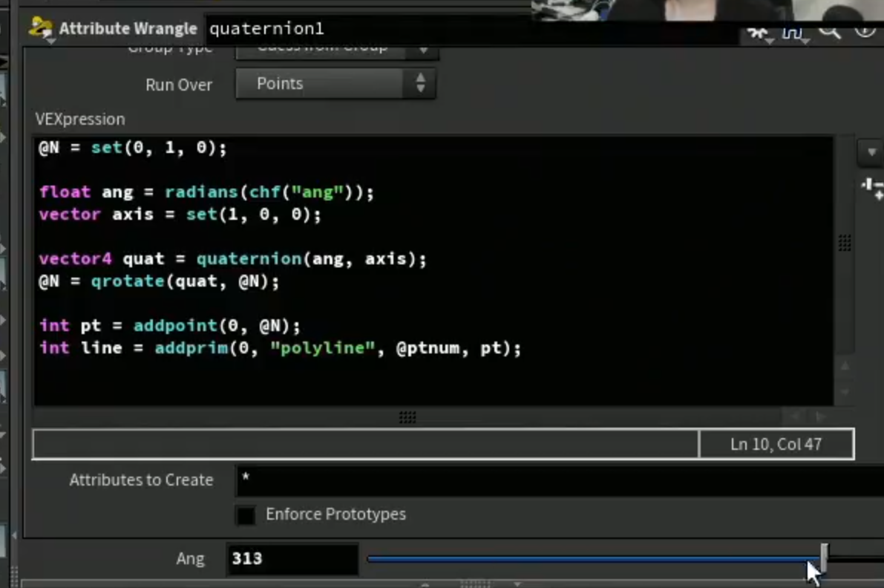
Task: Toggle the Enforce Prototypes checkbox
Action: [246, 514]
